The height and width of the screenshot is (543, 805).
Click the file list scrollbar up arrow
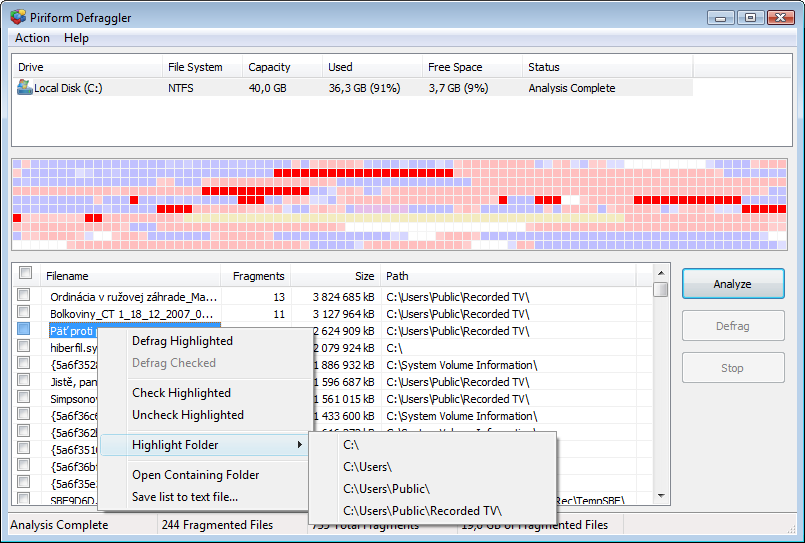point(661,273)
